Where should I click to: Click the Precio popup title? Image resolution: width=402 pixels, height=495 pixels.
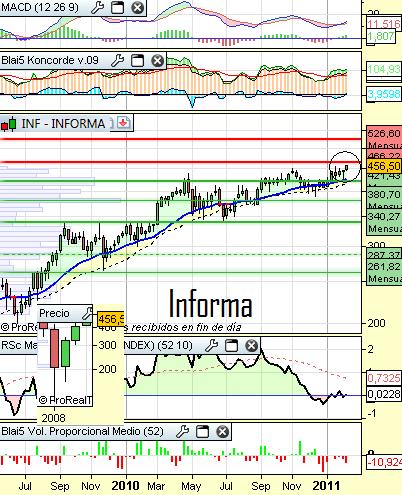click(x=54, y=313)
